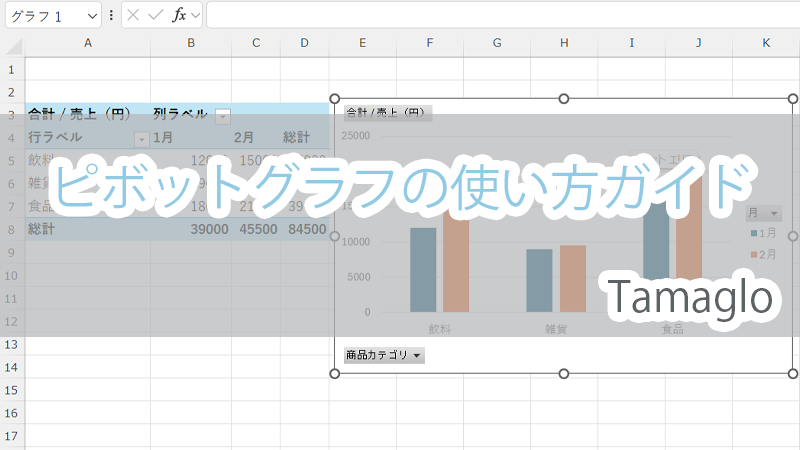
Task: Open the Name Box dropdown arrow
Action: 92,15
